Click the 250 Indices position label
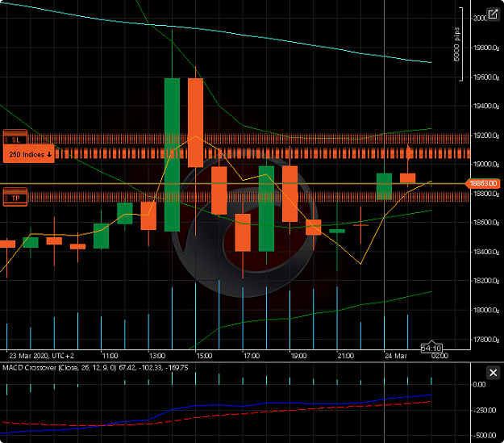Viewport: 504px width, 443px height. pos(28,154)
